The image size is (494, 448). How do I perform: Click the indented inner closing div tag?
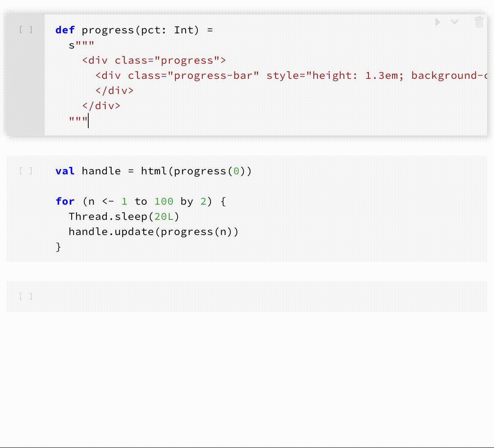(114, 91)
